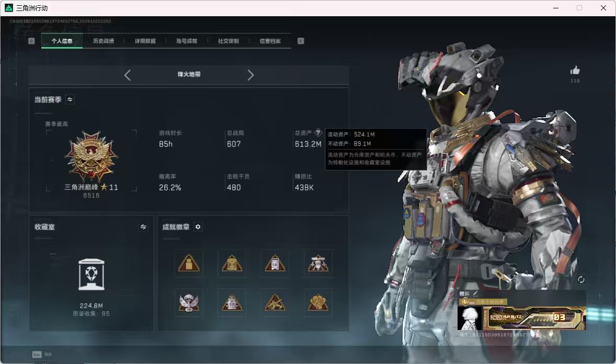616x364 pixels.
Task: Click the E key hint after tabs
Action: [301, 41]
